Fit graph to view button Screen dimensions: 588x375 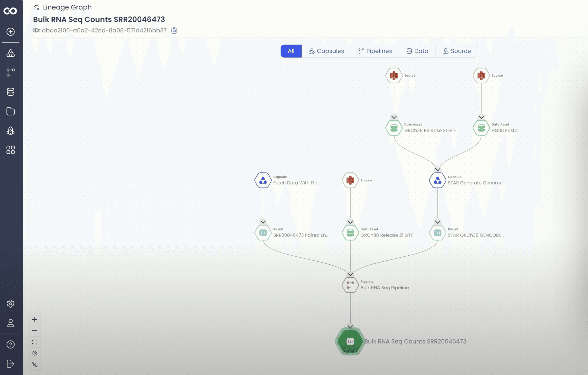click(35, 342)
